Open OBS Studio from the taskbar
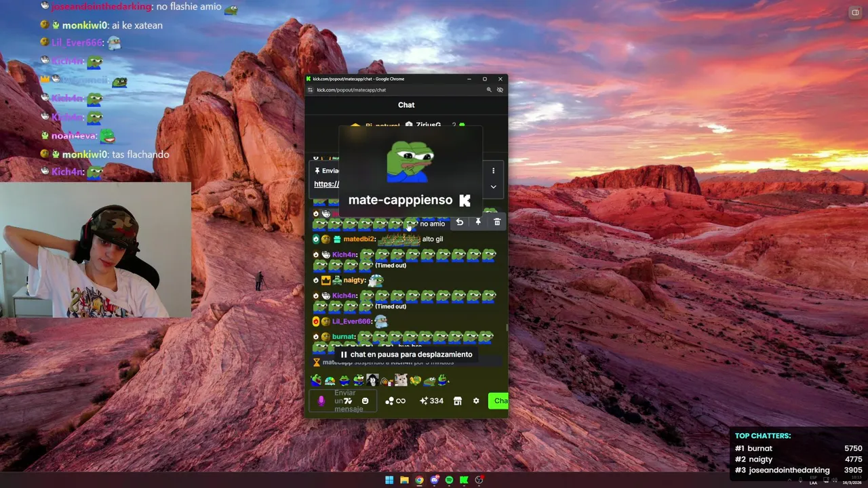This screenshot has height=488, width=868. 479,480
